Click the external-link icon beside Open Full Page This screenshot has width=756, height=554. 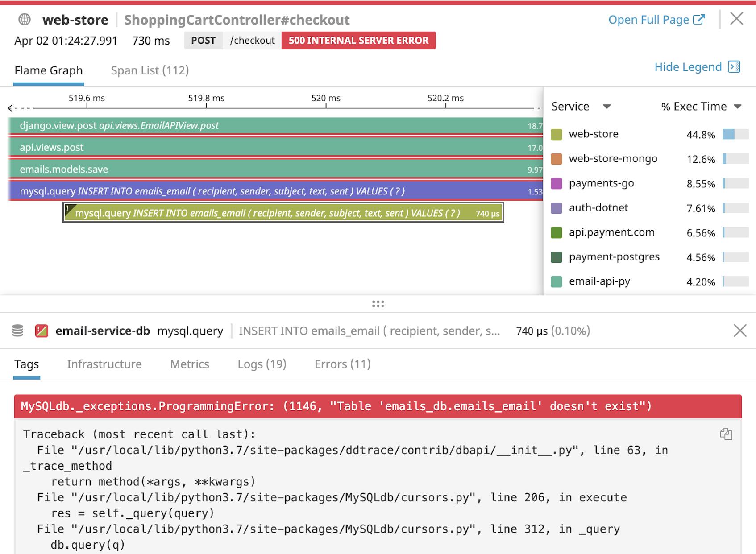click(698, 19)
